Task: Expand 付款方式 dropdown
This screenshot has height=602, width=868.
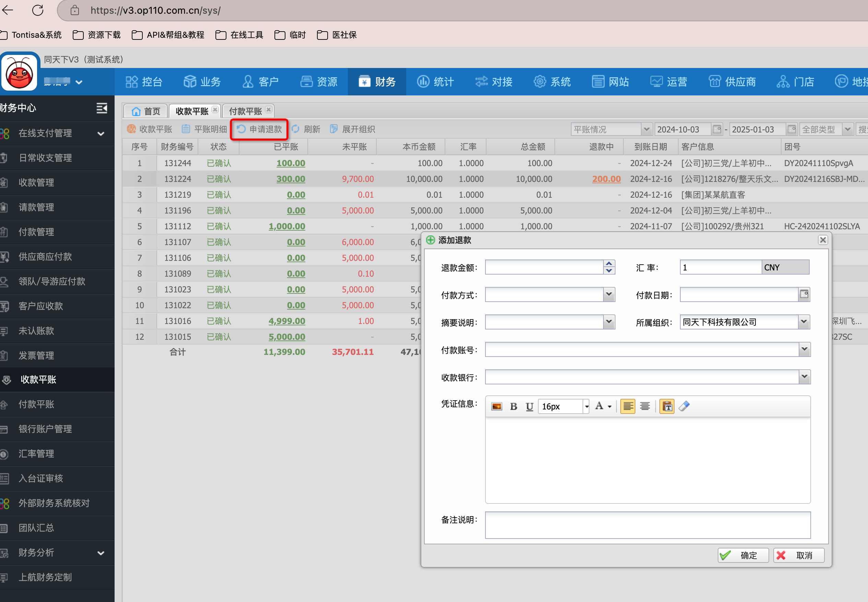Action: click(x=609, y=294)
